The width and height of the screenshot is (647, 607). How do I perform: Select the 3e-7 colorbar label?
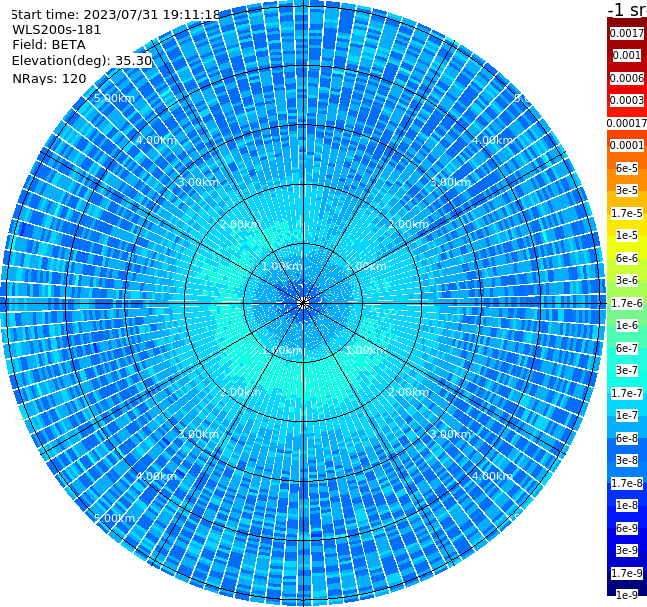click(x=627, y=371)
